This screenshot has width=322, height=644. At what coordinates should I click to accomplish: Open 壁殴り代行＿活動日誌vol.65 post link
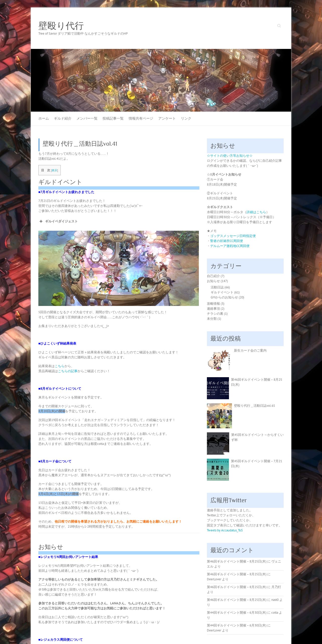pyautogui.click(x=255, y=406)
